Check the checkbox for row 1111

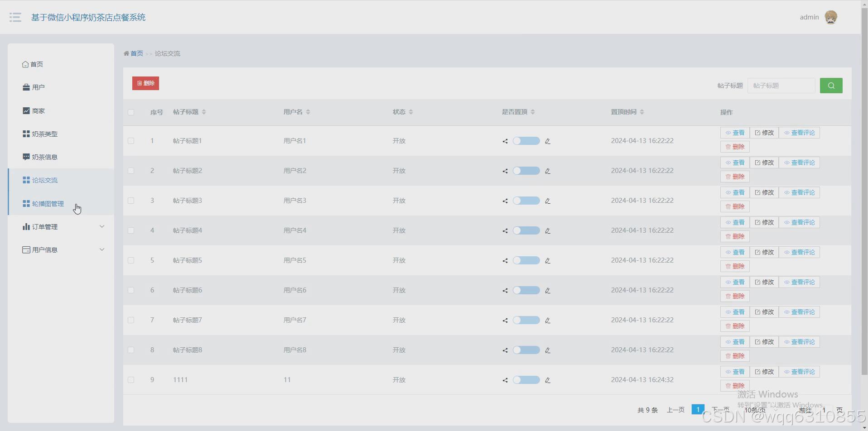point(131,380)
